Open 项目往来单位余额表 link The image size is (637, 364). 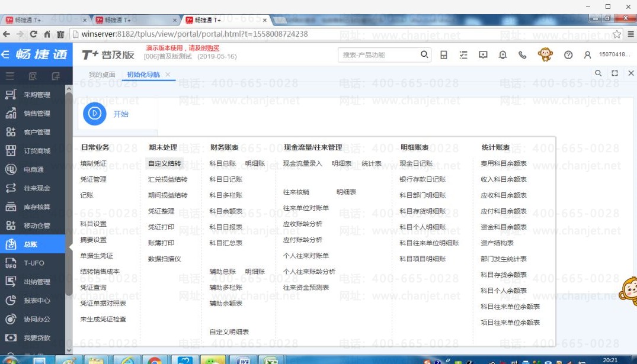point(510,323)
